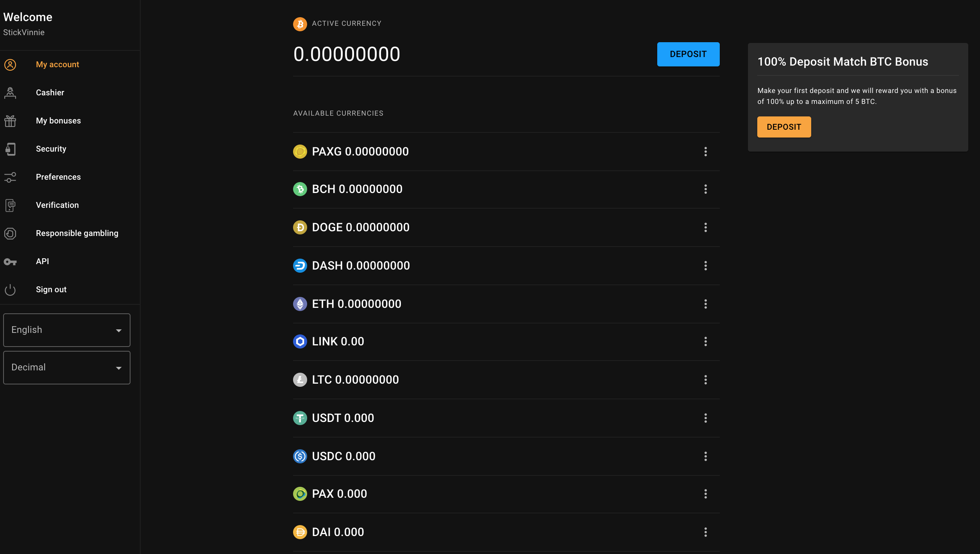
Task: Click the PAX coin icon
Action: click(300, 494)
